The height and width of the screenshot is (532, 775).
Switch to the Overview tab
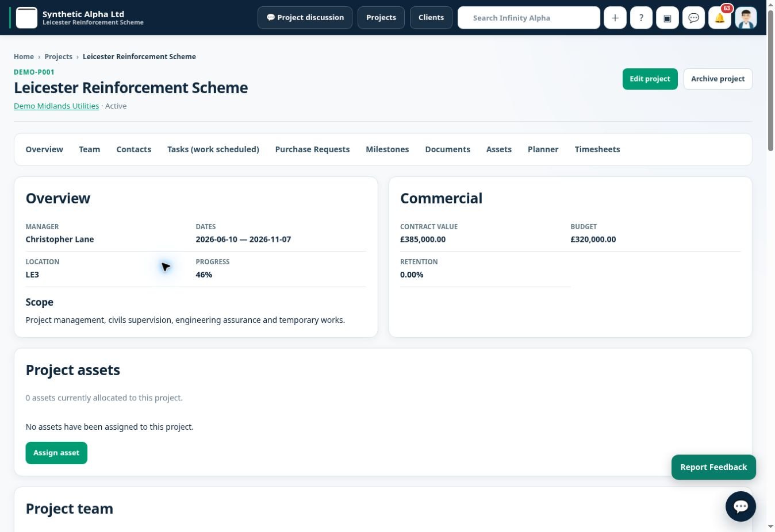pyautogui.click(x=44, y=149)
